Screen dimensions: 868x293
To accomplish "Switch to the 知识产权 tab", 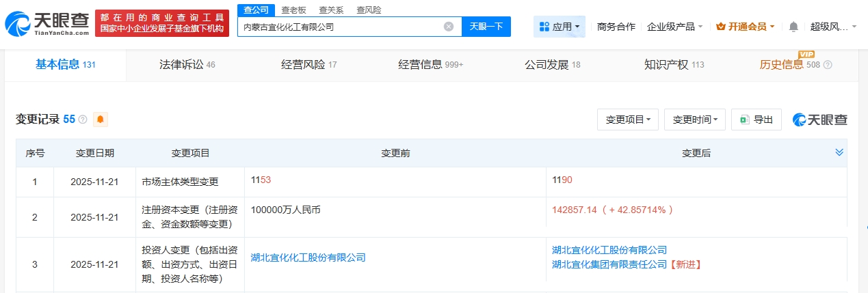I will (674, 65).
